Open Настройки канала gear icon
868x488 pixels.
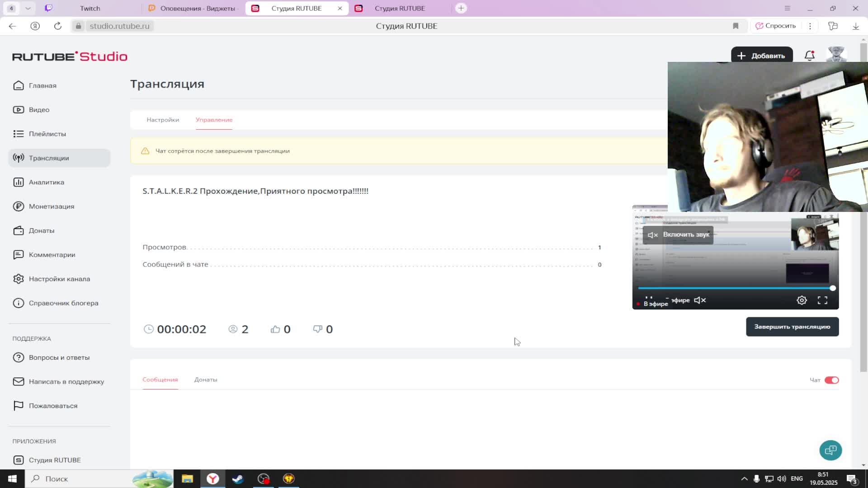[19, 279]
